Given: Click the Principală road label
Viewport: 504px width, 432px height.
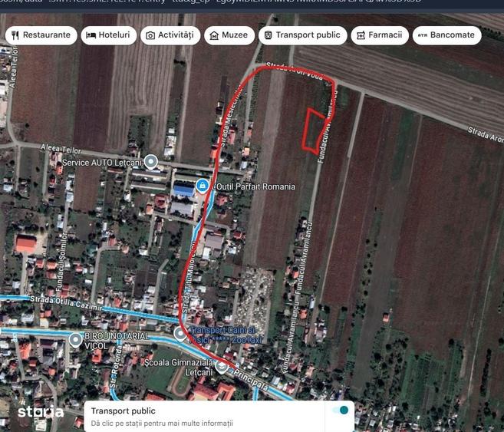Looking at the screenshot, I should click(x=250, y=380).
